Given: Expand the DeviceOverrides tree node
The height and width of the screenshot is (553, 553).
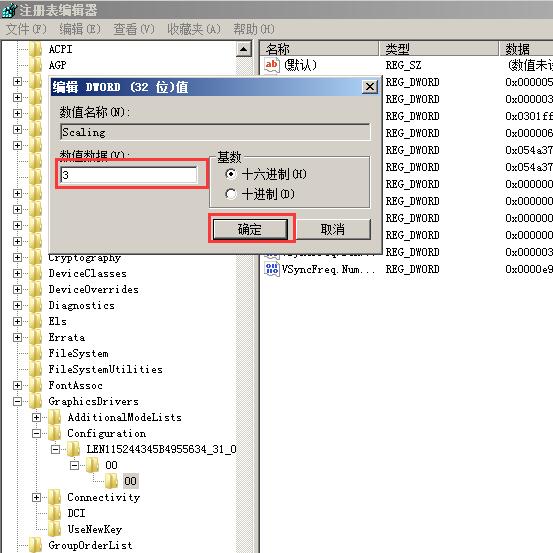Looking at the screenshot, I should point(17,289).
